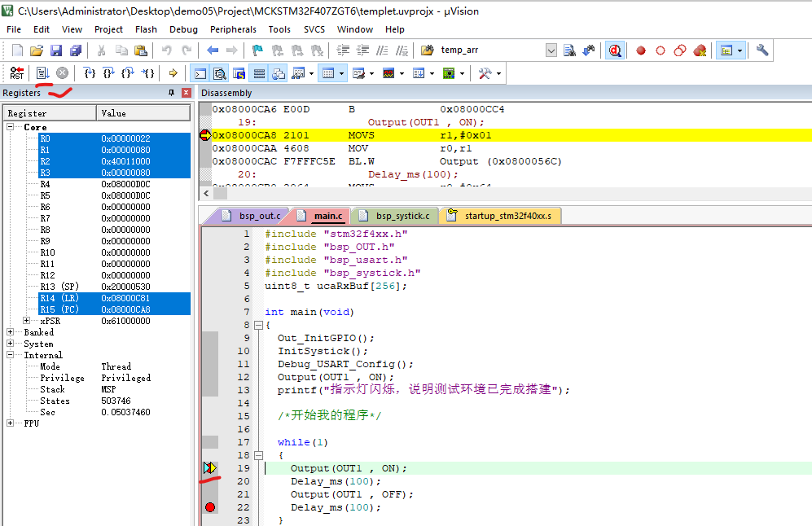
Task: Click the Paste clipboard icon
Action: [x=140, y=50]
